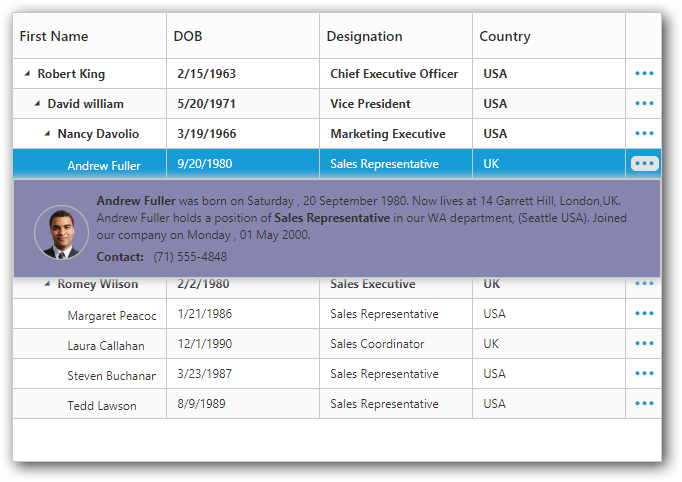682x482 pixels.
Task: Select the Laura Callahan row
Action: (106, 345)
